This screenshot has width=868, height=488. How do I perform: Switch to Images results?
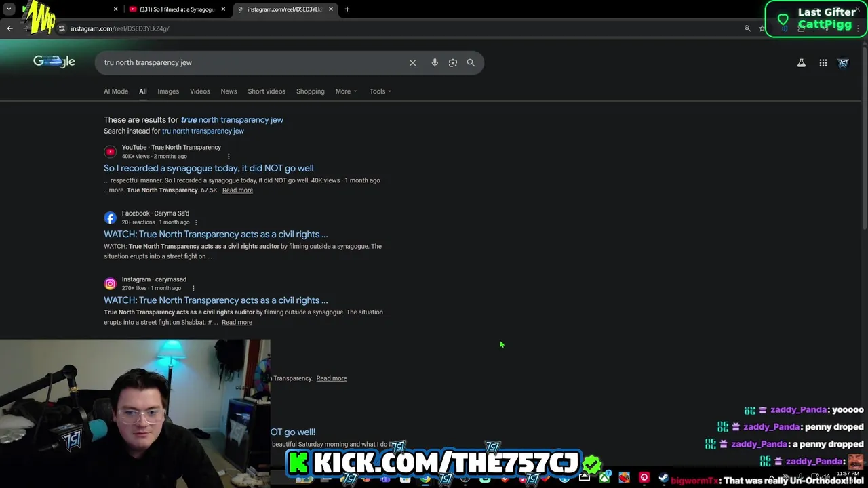[x=168, y=91]
